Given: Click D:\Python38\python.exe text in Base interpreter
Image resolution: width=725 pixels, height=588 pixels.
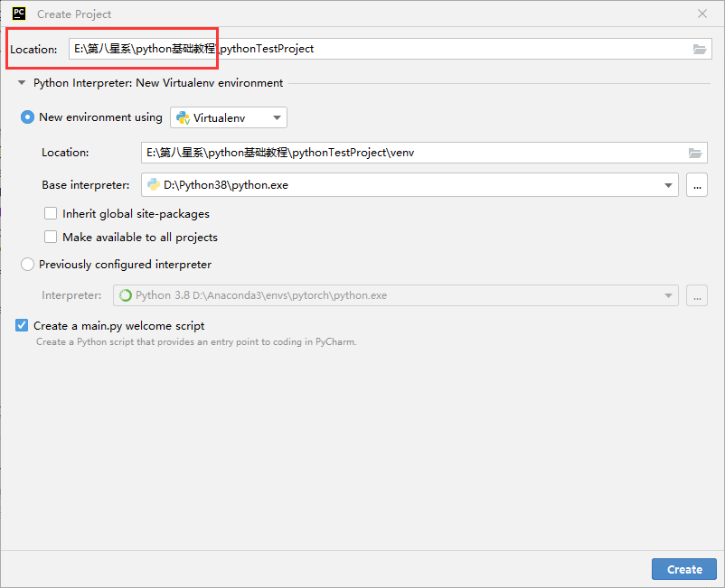Looking at the screenshot, I should click(x=226, y=185).
